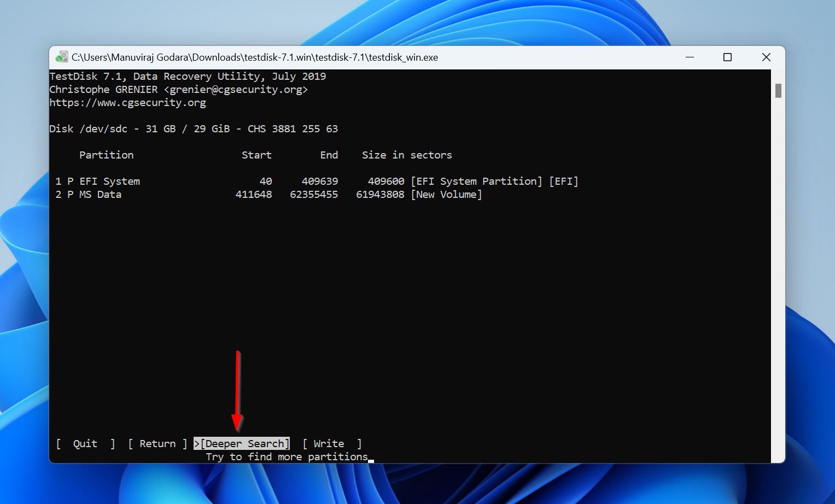The height and width of the screenshot is (504, 835).
Task: Click the 'Try to find more partitions' hint
Action: pos(287,457)
